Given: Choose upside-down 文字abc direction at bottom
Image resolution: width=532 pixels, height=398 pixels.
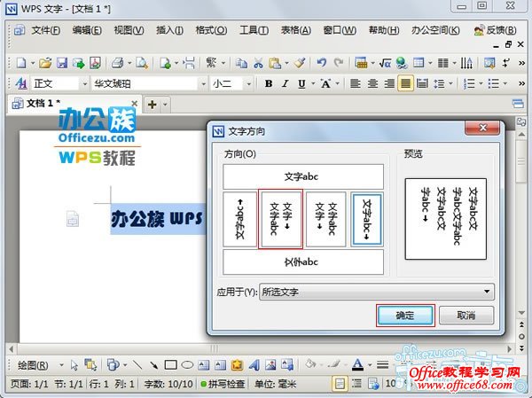Looking at the screenshot, I should point(303,262).
